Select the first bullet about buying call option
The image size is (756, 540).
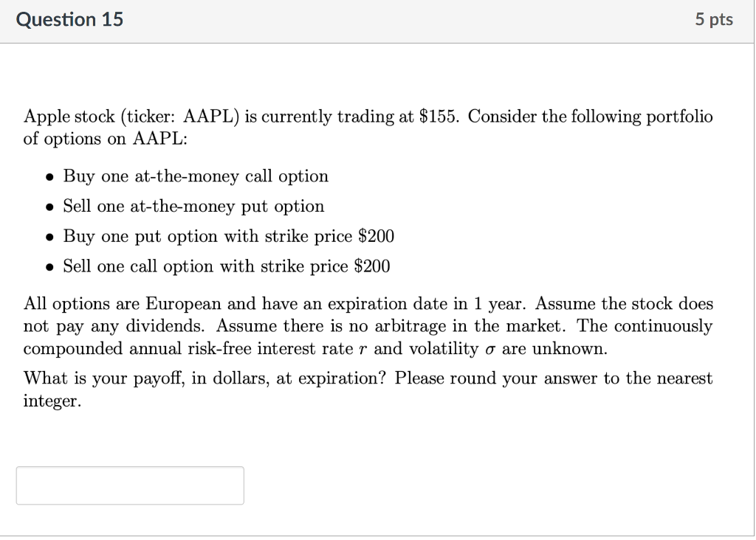196,176
